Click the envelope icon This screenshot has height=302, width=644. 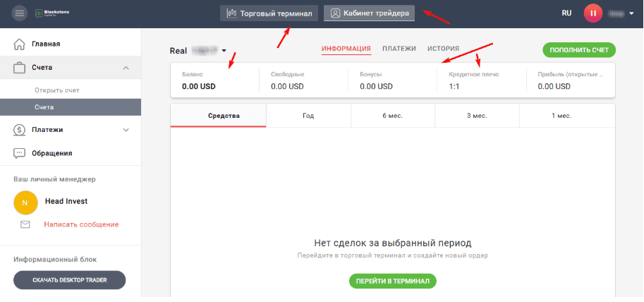point(25,224)
